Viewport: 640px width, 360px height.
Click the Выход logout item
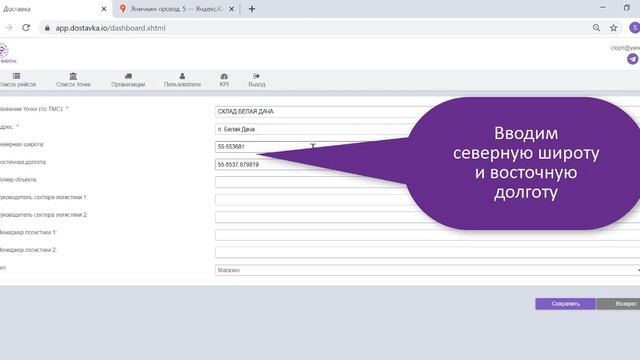tap(257, 80)
